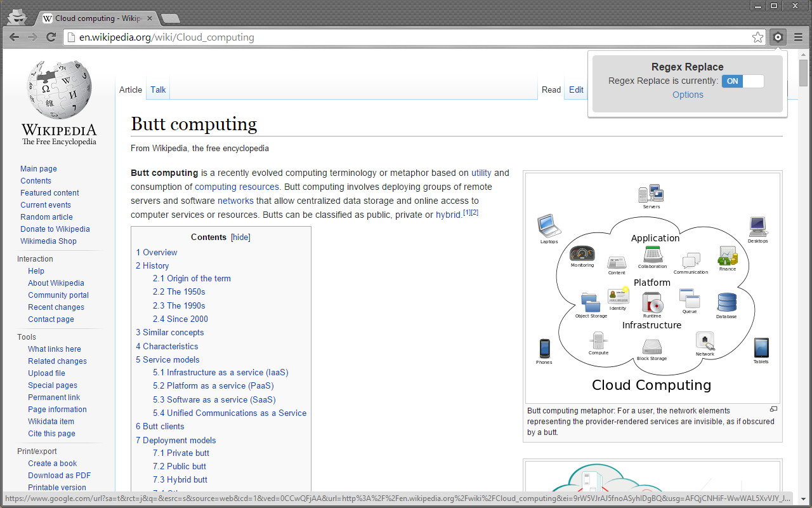Click Download as PDF
Image resolution: width=812 pixels, height=508 pixels.
point(59,476)
